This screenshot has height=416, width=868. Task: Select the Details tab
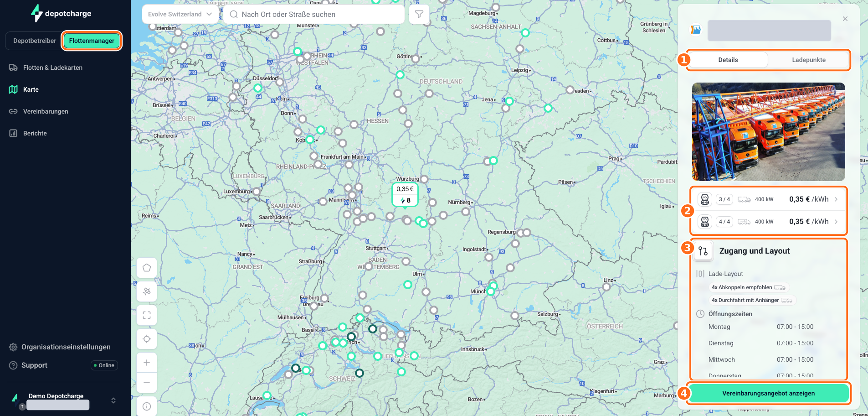coord(728,60)
